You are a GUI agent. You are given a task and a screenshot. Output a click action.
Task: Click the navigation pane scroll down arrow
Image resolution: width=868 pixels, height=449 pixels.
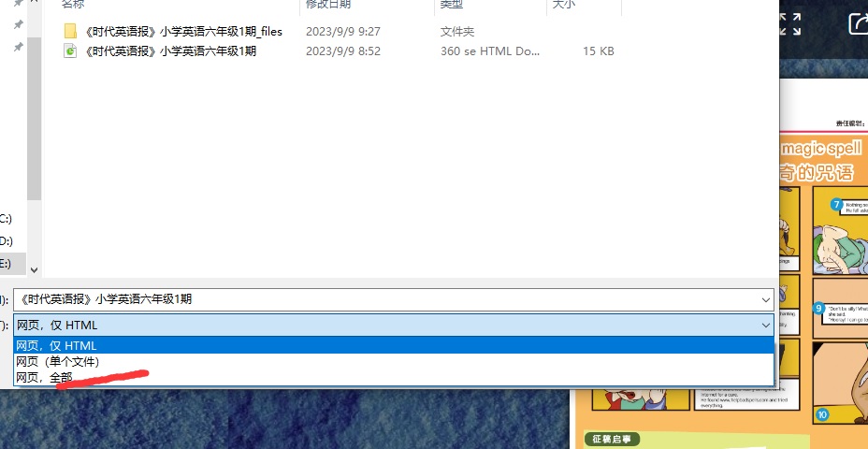pyautogui.click(x=34, y=270)
